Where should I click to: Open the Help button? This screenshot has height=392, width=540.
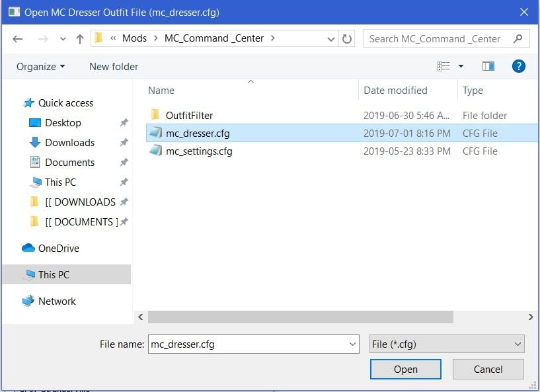519,66
